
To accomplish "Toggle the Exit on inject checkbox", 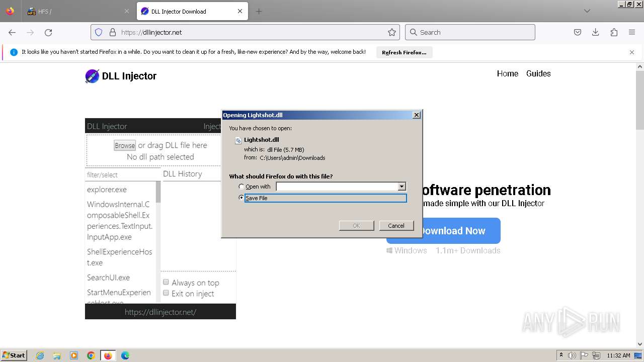I will point(166,293).
